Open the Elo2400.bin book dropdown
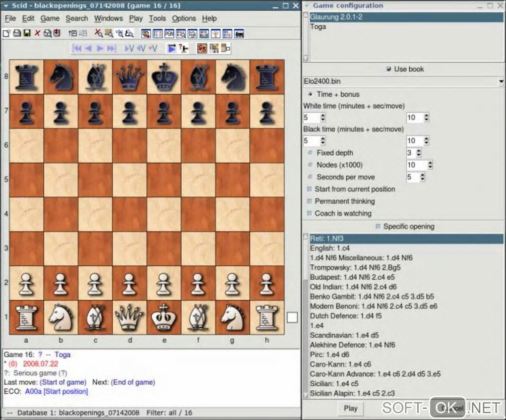The image size is (506, 420). (501, 81)
